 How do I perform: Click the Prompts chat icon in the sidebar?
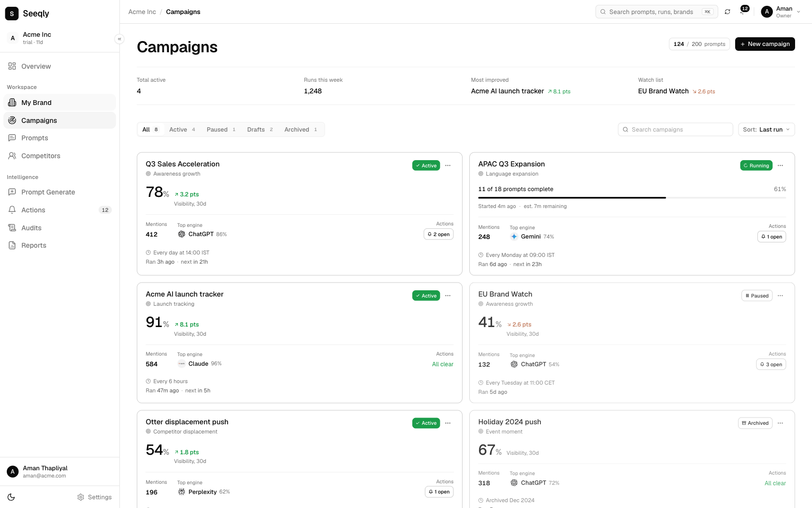tap(12, 138)
